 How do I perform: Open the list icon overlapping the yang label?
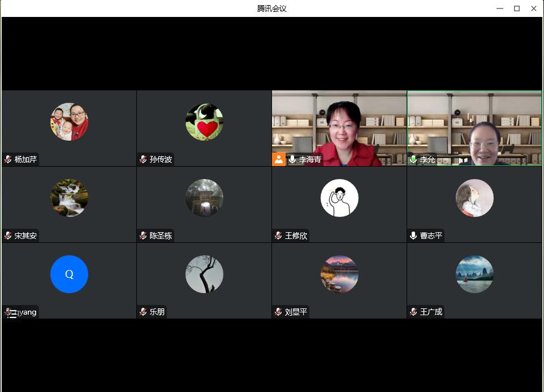(12, 314)
